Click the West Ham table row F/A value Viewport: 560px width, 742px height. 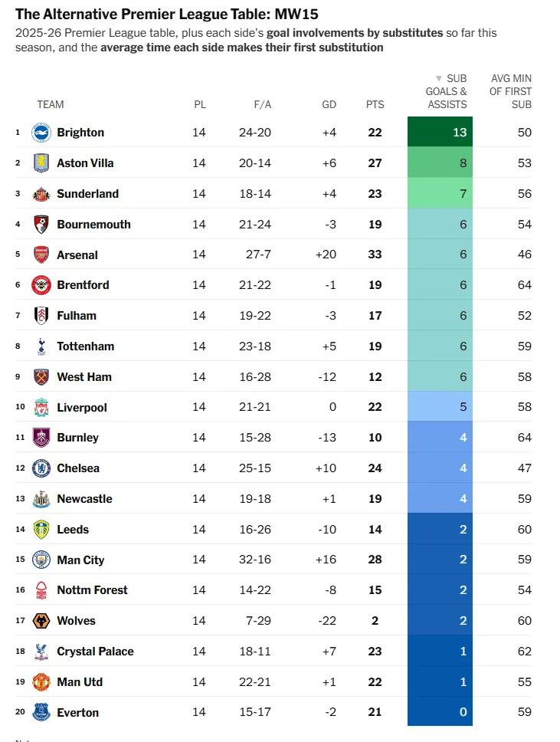point(254,377)
